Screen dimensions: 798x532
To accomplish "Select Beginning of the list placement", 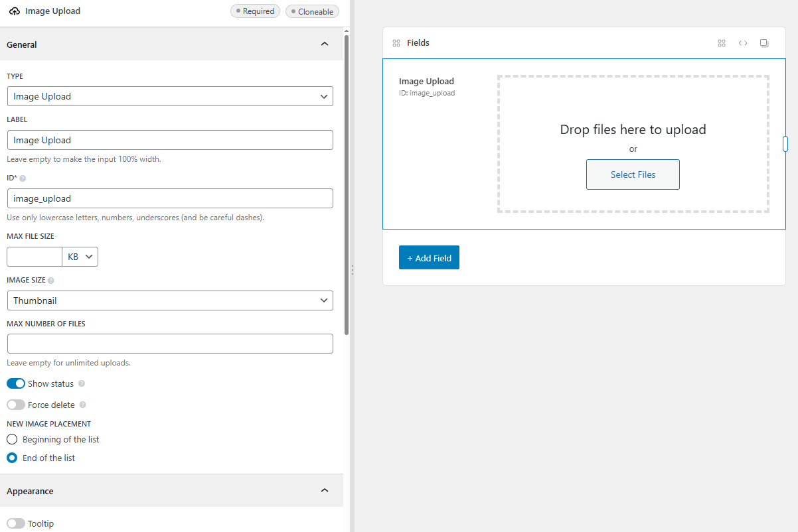I will tap(11, 439).
